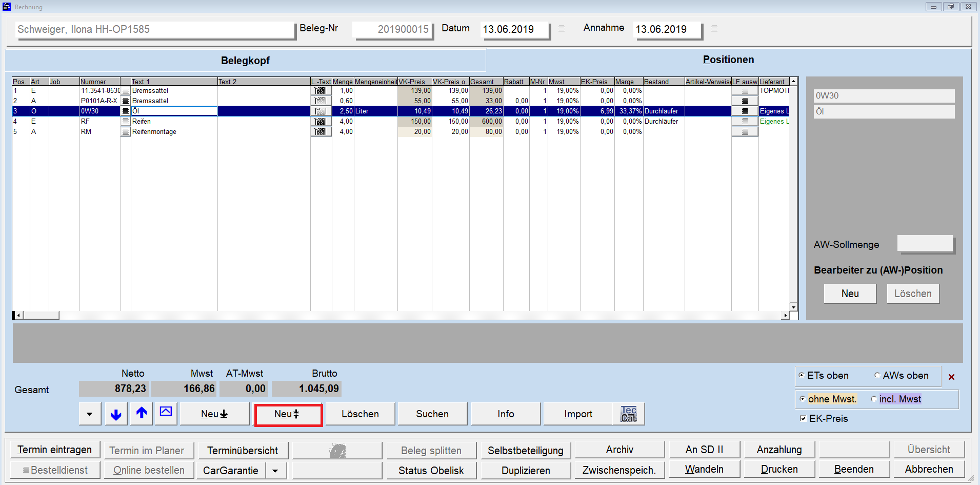The image size is (980, 485).
Task: Open L.-Text editor for row 1
Action: (321, 91)
